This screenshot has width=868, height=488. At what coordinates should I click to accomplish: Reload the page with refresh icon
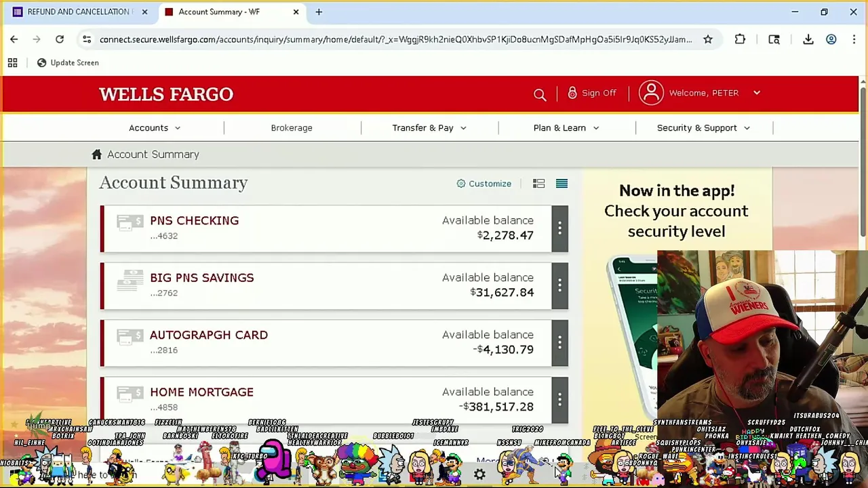click(60, 39)
